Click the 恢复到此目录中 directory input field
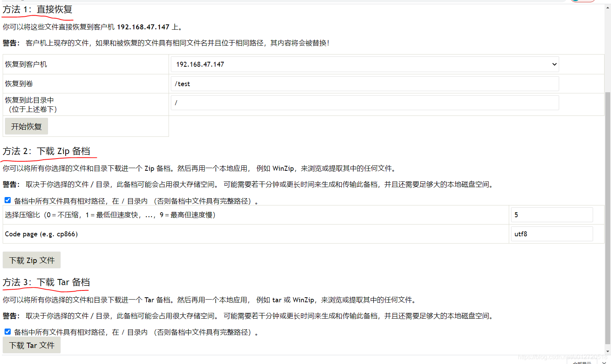Screen dimensions: 611x364 coord(365,103)
